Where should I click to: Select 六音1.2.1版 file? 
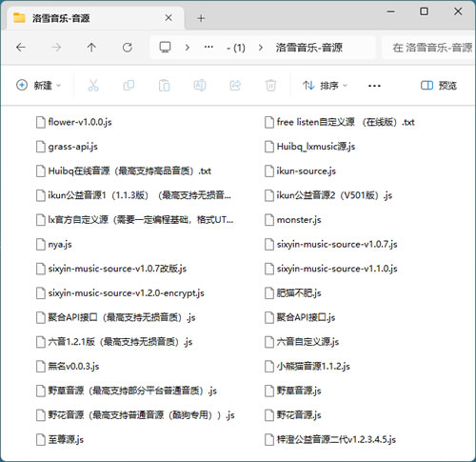114,342
